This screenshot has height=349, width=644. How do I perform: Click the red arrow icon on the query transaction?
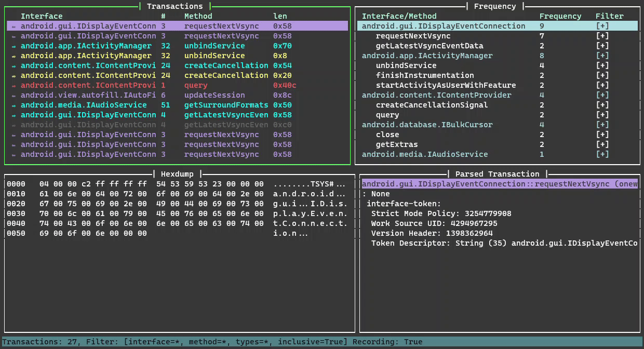tap(13, 85)
